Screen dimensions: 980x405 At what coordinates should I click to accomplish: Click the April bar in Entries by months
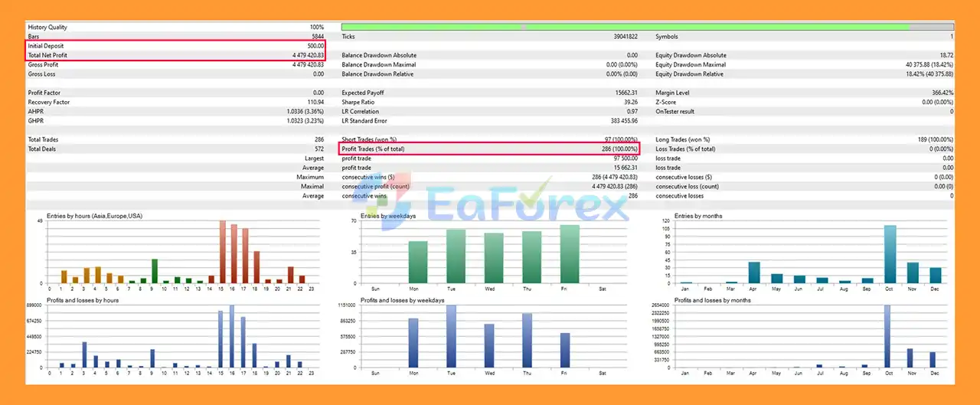point(754,273)
